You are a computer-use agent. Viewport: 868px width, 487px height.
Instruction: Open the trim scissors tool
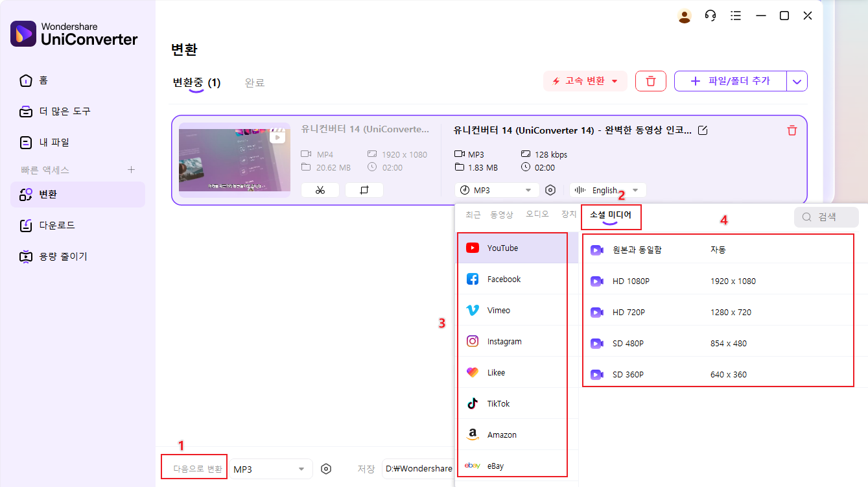pos(320,190)
